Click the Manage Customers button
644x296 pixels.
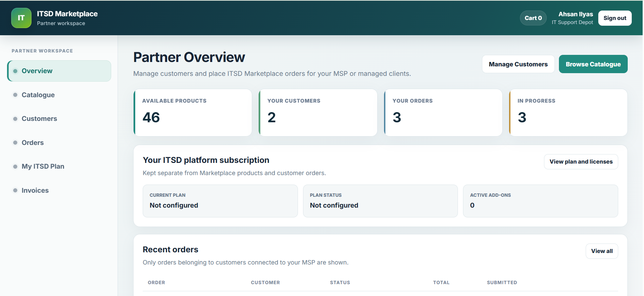(x=518, y=64)
